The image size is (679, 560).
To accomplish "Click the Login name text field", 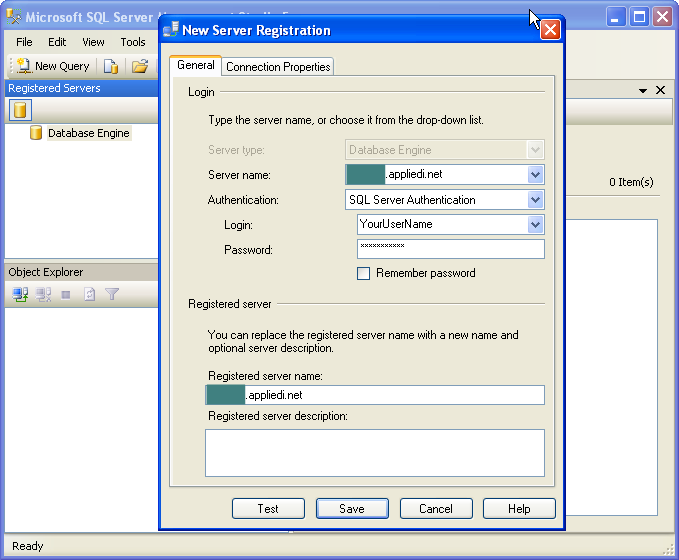I will [443, 224].
